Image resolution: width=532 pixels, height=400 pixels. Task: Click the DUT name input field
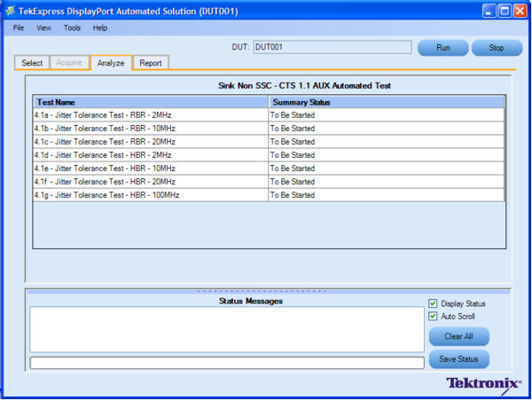coord(332,47)
